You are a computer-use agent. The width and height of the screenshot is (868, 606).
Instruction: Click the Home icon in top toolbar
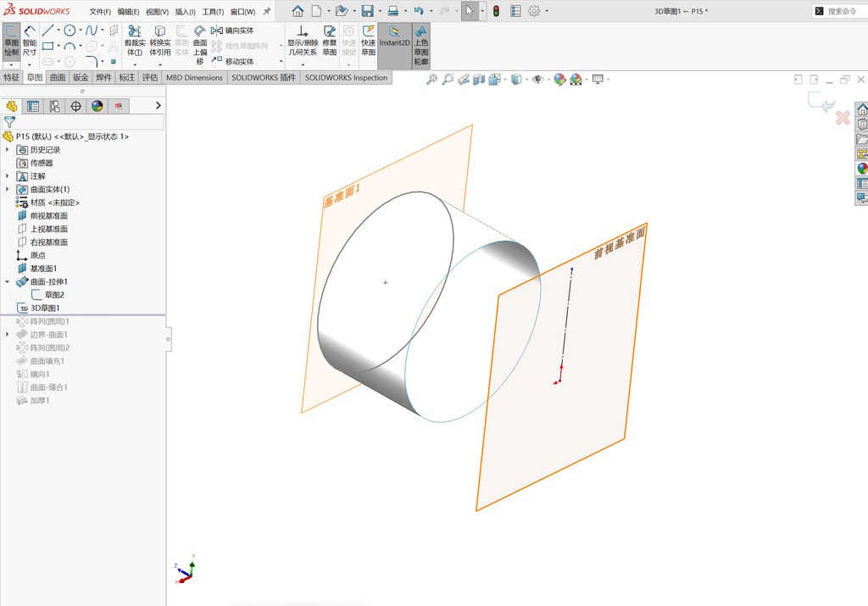(298, 11)
